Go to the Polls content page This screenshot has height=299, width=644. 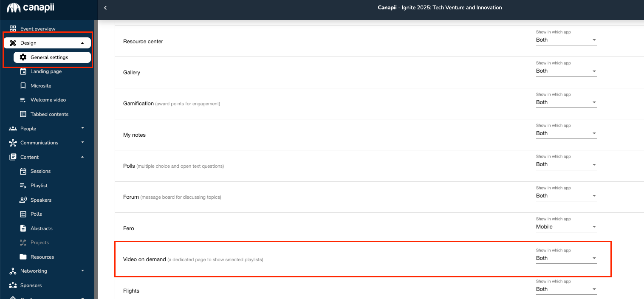point(36,214)
